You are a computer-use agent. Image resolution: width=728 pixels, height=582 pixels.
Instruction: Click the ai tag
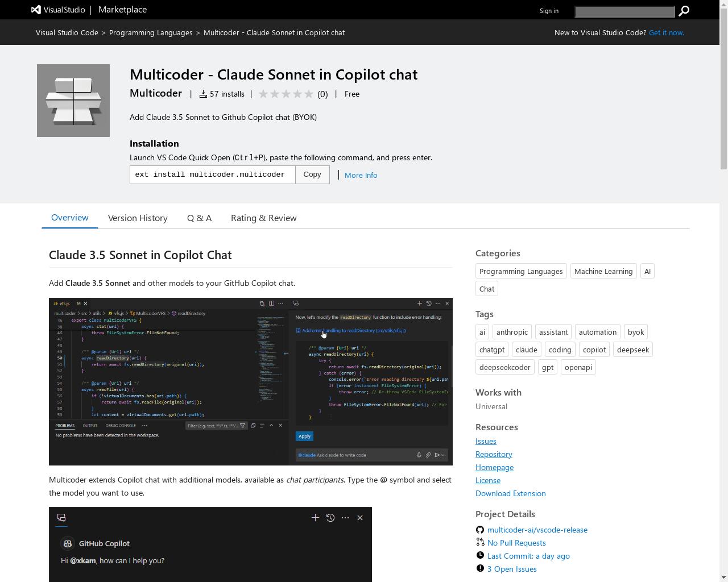point(482,332)
